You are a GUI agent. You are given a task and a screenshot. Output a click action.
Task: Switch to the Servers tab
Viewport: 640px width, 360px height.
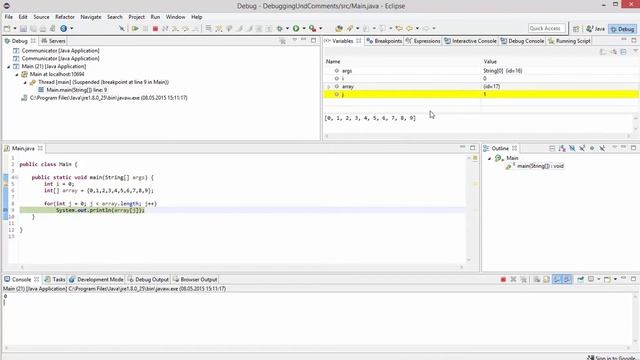53,41
